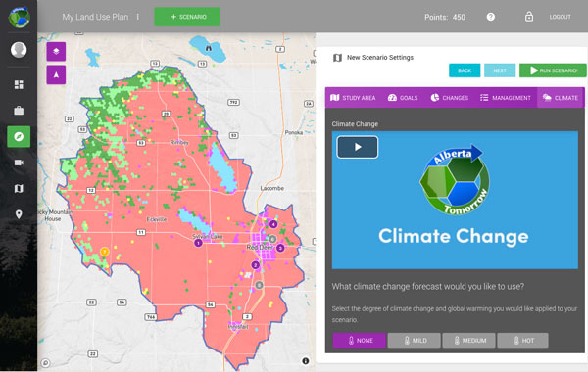Click map marker 1 near Sylvan Lake
This screenshot has width=588, height=372.
pyautogui.click(x=198, y=243)
